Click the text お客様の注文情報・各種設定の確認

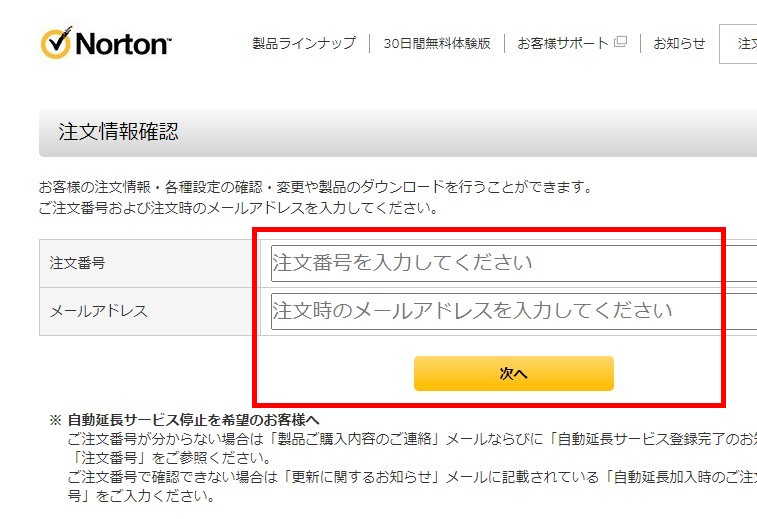coord(151,187)
